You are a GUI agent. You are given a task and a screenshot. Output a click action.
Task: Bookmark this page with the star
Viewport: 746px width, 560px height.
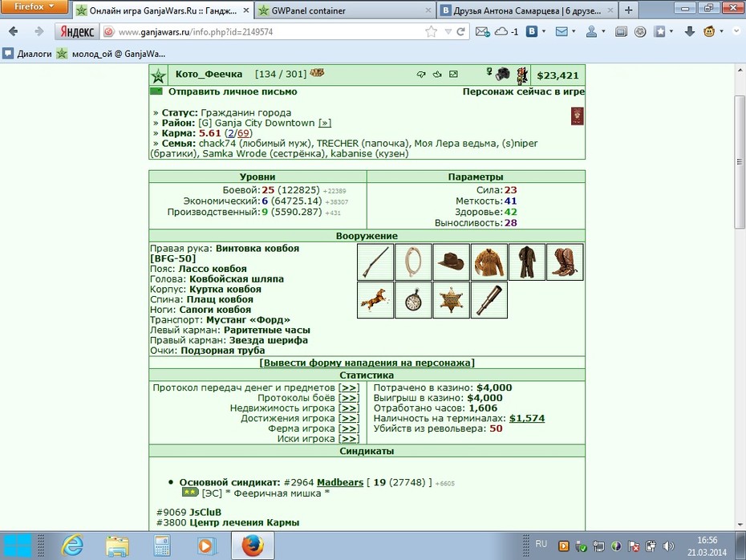coord(431,32)
